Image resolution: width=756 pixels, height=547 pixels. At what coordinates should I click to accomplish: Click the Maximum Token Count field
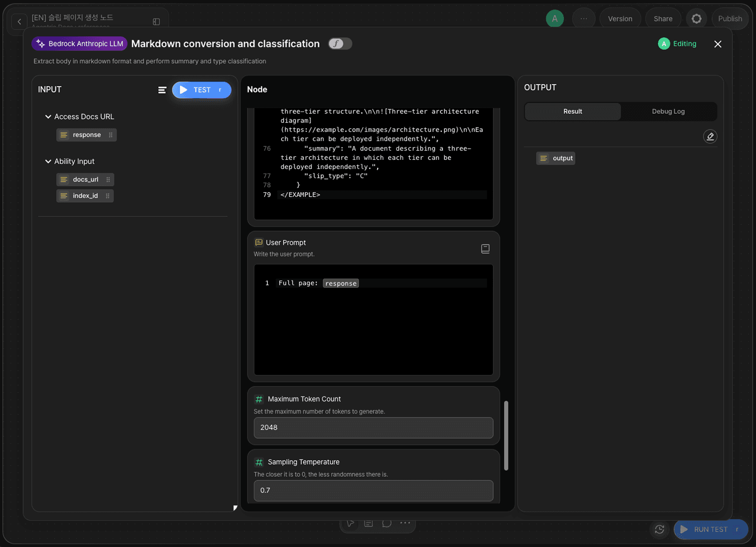click(374, 428)
